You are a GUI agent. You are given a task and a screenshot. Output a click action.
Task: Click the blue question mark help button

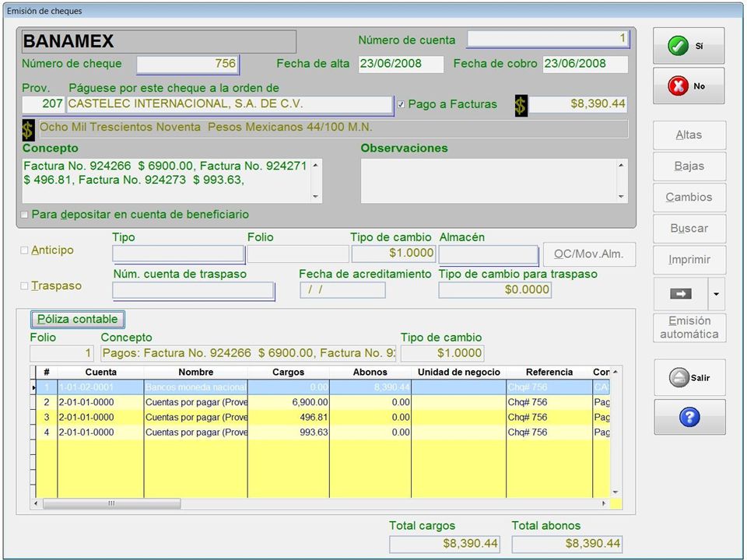689,417
